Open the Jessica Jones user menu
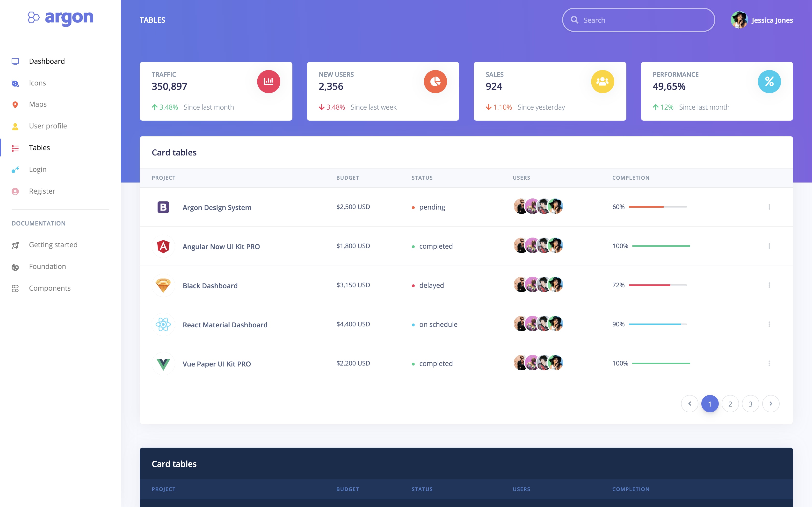This screenshot has height=507, width=812. (x=762, y=20)
